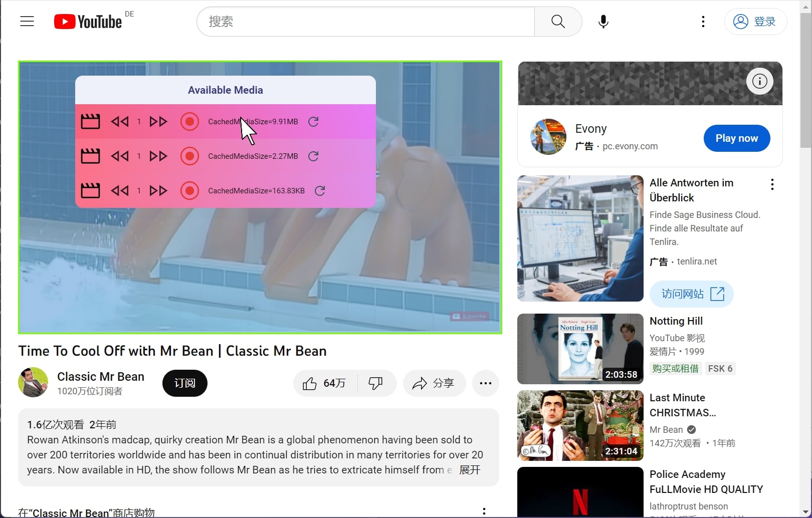Click the YouTube logo
The width and height of the screenshot is (812, 518).
point(88,21)
